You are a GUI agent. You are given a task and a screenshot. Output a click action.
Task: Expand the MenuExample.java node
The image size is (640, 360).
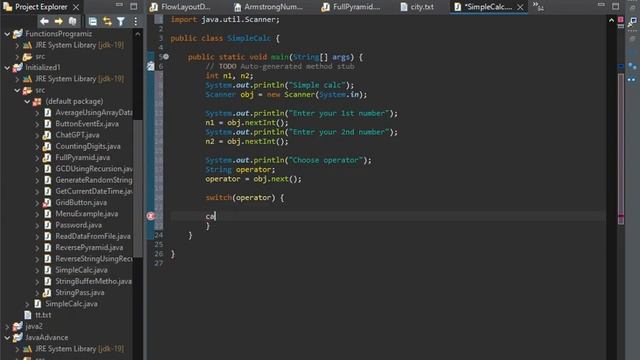(x=37, y=214)
